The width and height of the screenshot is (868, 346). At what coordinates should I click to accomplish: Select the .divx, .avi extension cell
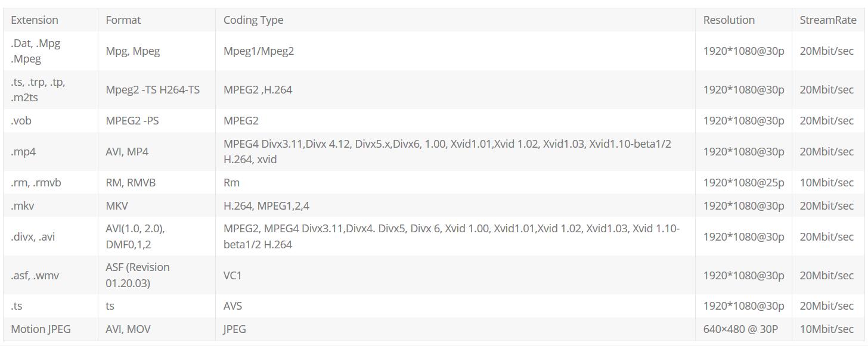pyautogui.click(x=33, y=236)
